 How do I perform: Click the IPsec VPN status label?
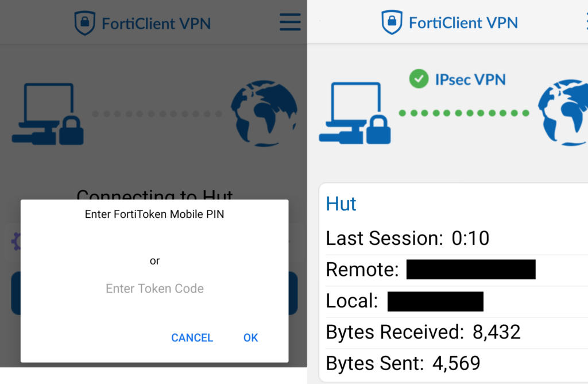point(470,79)
